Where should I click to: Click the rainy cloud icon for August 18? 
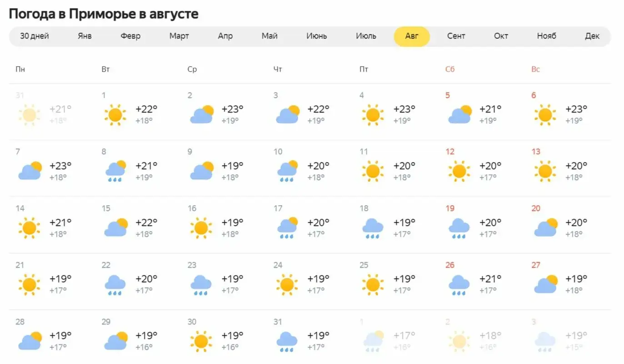pos(373,228)
